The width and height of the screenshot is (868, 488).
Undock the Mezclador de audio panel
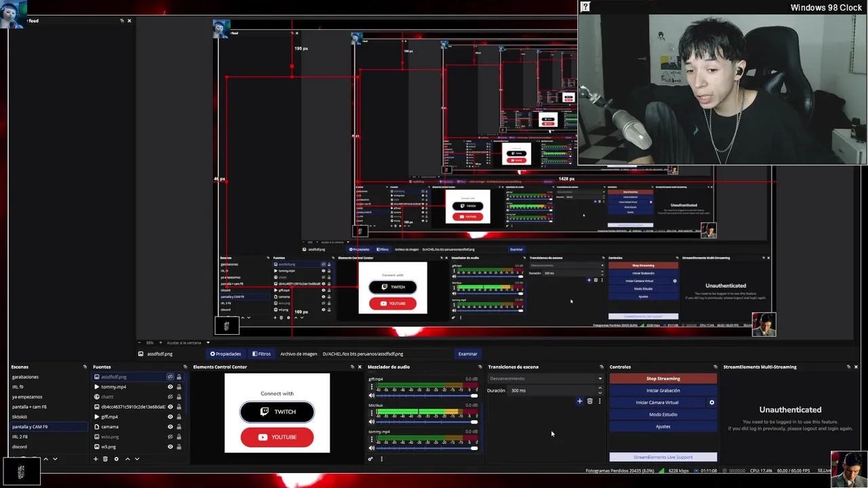tap(480, 367)
